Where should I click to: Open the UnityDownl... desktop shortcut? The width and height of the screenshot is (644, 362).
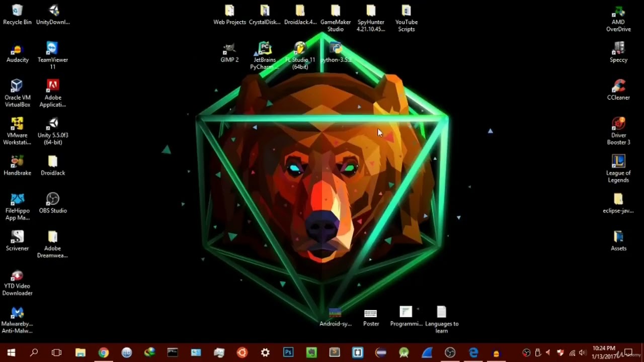pos(53,15)
